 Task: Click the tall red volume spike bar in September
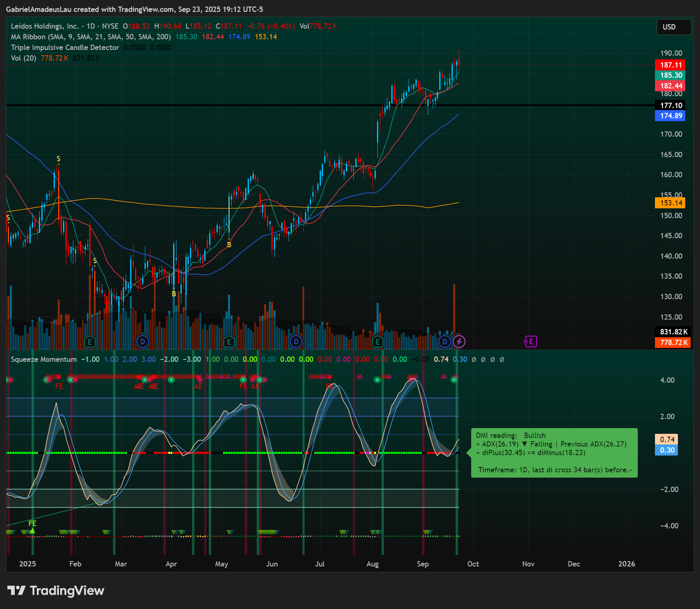coord(454,316)
